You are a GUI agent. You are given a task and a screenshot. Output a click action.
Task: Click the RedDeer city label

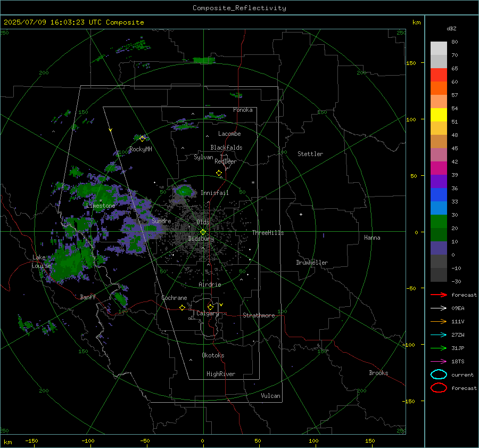226,161
